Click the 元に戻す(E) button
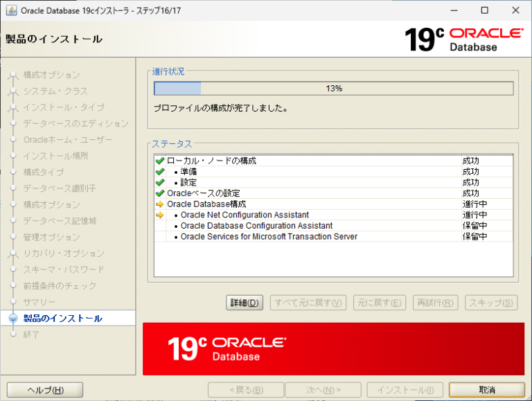Image resolution: width=532 pixels, height=401 pixels. [380, 303]
